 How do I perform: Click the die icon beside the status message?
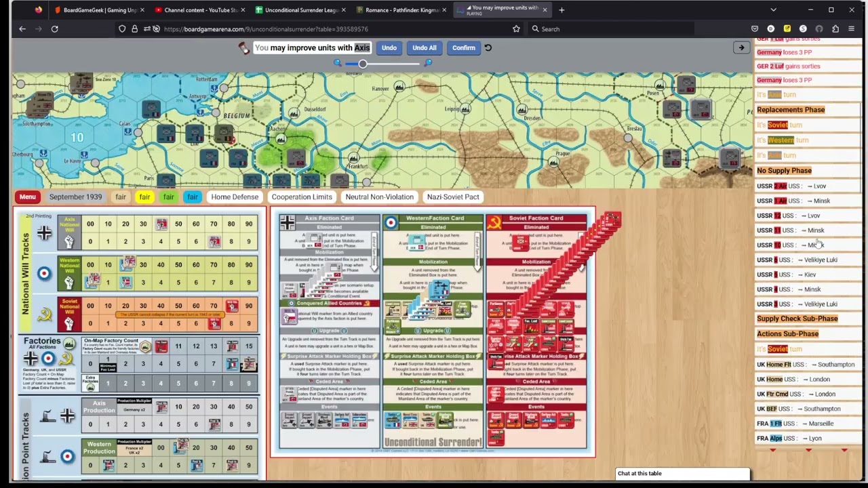243,47
